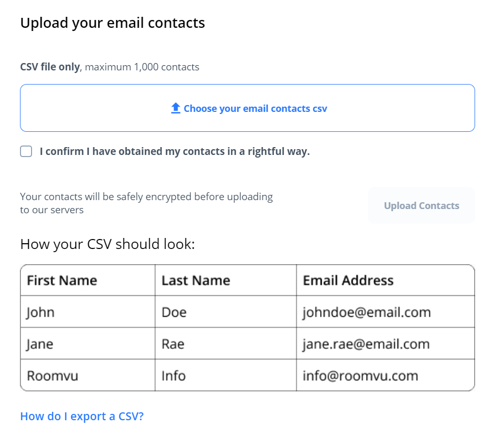This screenshot has height=426, width=504.
Task: Select the 'Jane' first name cell
Action: pos(40,344)
